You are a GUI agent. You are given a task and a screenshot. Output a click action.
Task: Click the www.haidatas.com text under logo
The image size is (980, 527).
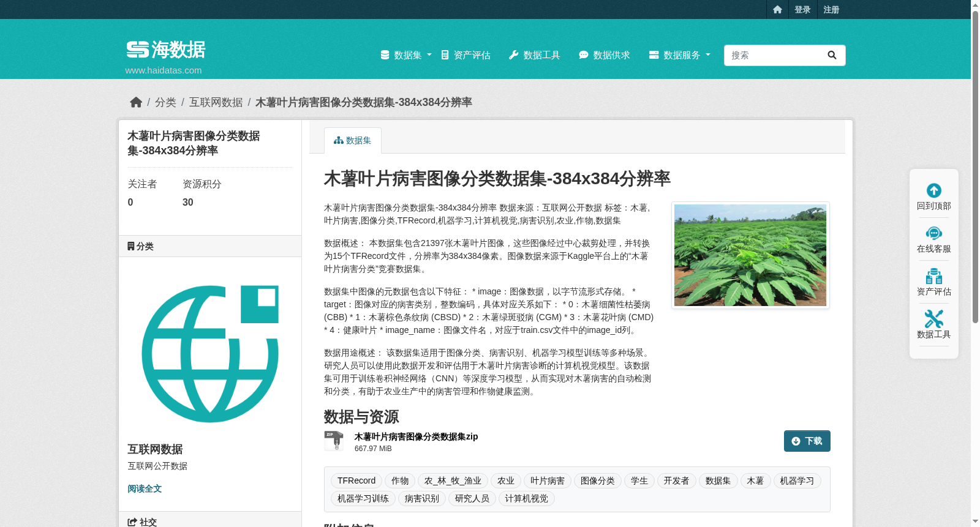point(164,70)
